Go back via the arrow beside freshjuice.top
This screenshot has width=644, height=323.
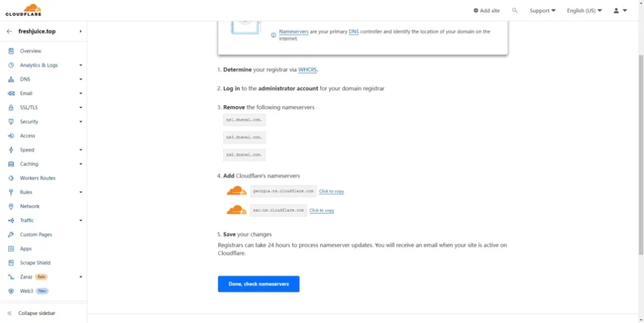tap(9, 31)
